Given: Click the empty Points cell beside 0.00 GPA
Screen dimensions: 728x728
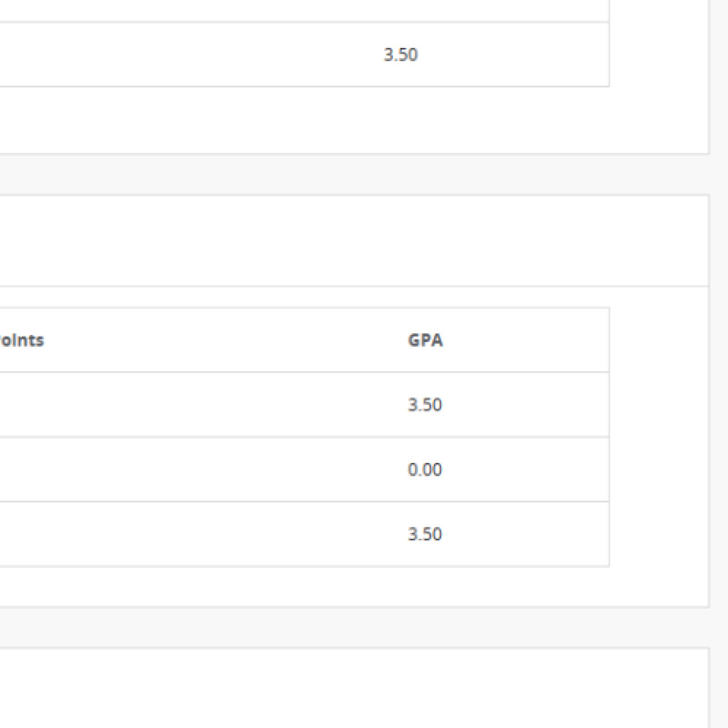Looking at the screenshot, I should (182, 470).
